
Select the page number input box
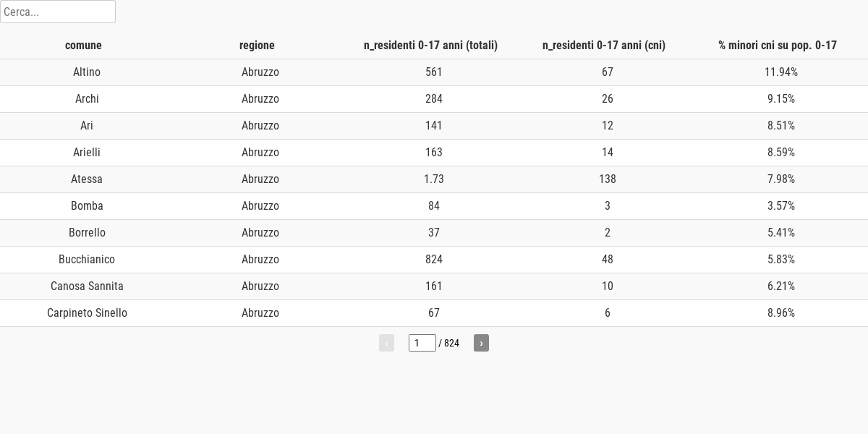click(422, 343)
